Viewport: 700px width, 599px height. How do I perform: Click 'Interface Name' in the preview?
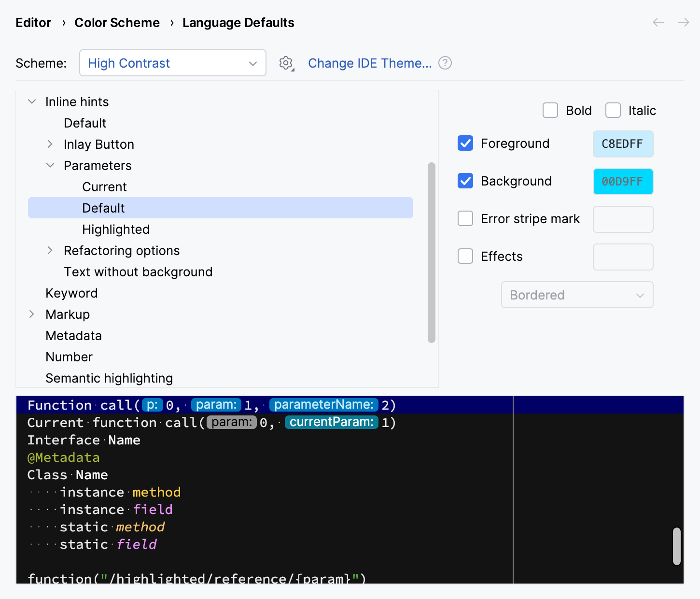coord(84,440)
